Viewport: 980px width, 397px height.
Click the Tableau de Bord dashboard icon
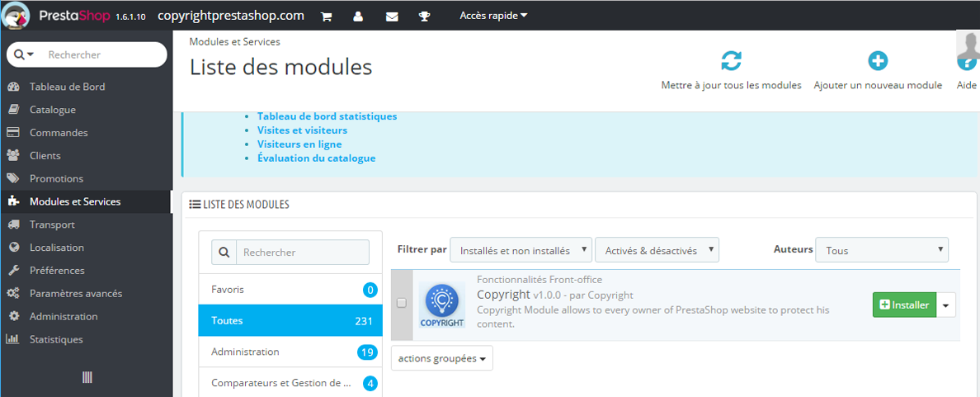(13, 87)
